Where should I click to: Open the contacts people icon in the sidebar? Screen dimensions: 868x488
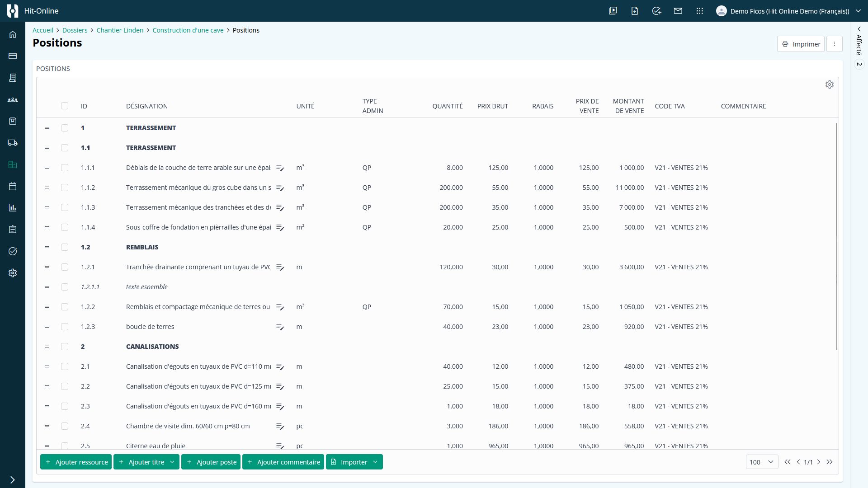(13, 99)
